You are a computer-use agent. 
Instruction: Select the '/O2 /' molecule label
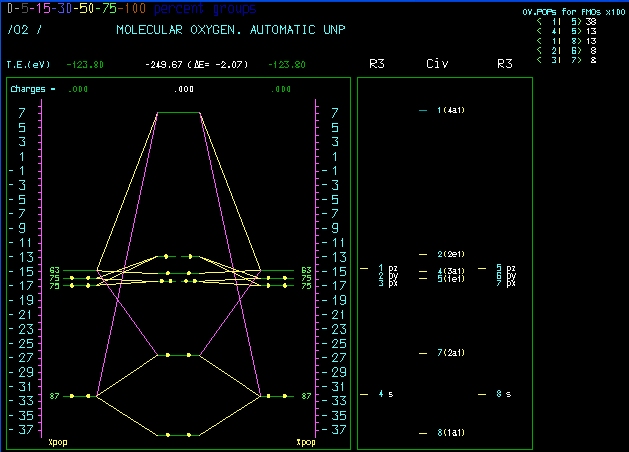pyautogui.click(x=24, y=30)
